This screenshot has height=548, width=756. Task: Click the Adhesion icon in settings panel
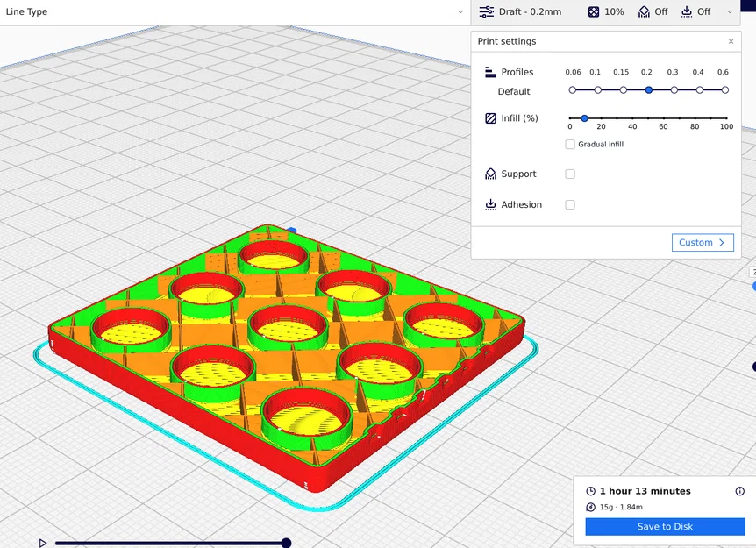(490, 204)
